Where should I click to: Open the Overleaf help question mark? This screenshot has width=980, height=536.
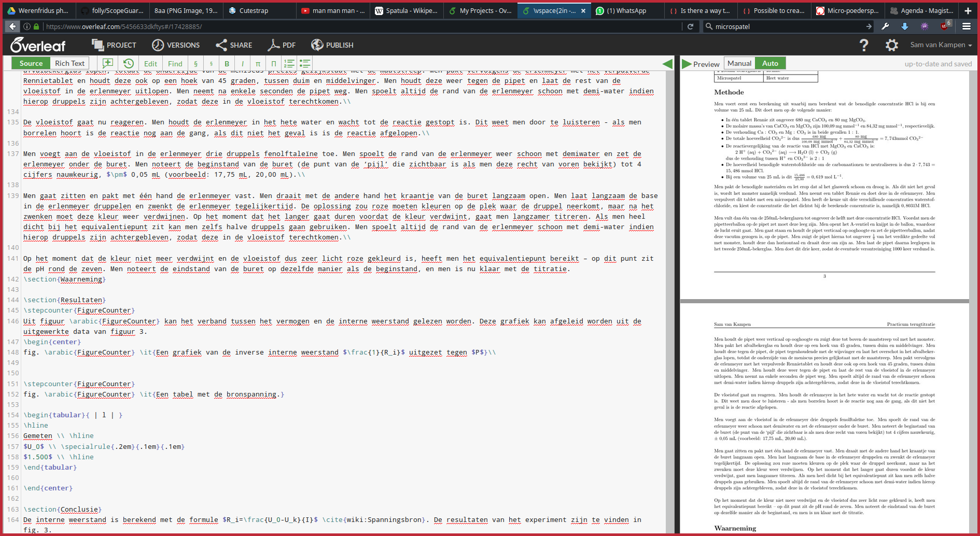point(864,45)
